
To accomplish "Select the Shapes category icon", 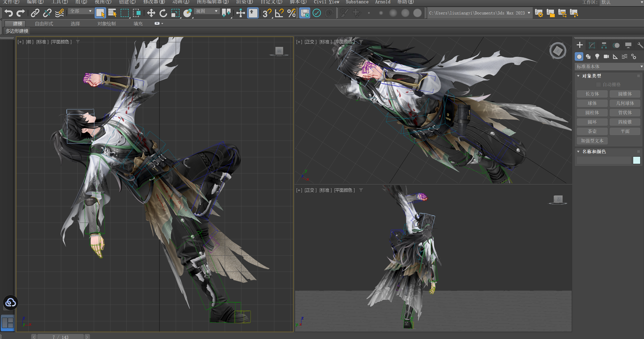I will 588,56.
